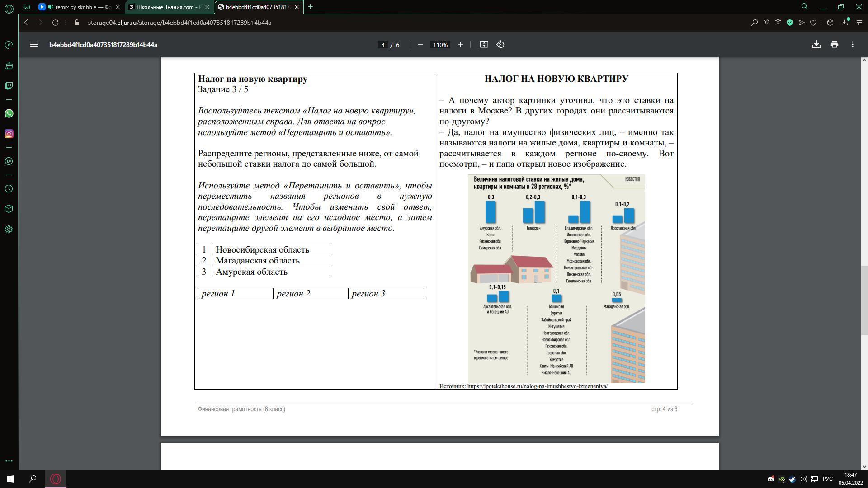Open Steam tray icon
868x488 pixels.
[x=793, y=479]
